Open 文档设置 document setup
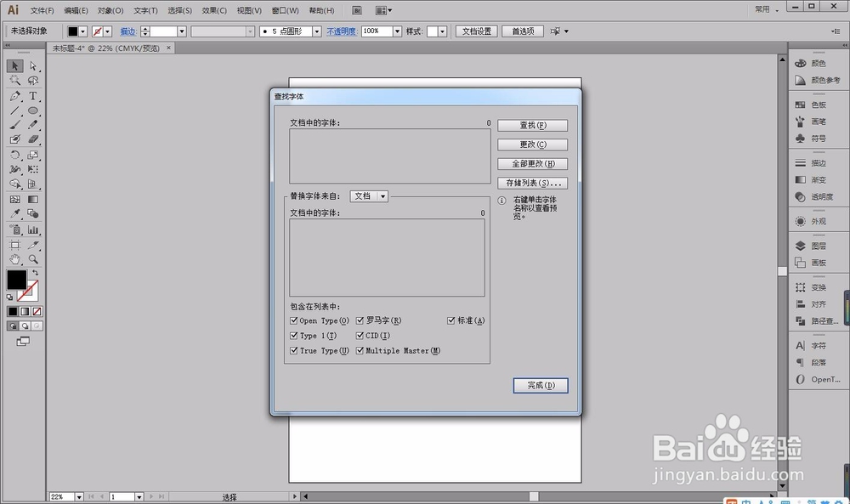 click(x=477, y=31)
